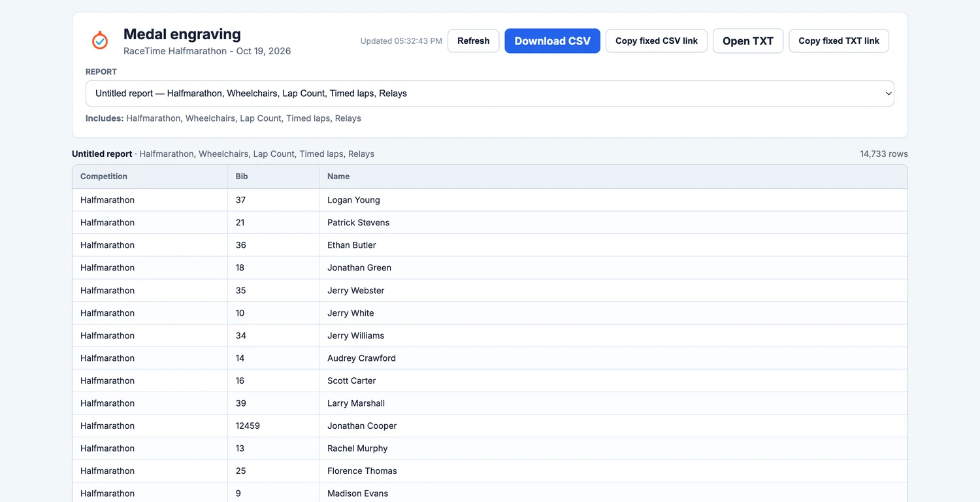Screen dimensions: 980x502
Task: Select the name Jonathan Green
Action: [x=359, y=267]
